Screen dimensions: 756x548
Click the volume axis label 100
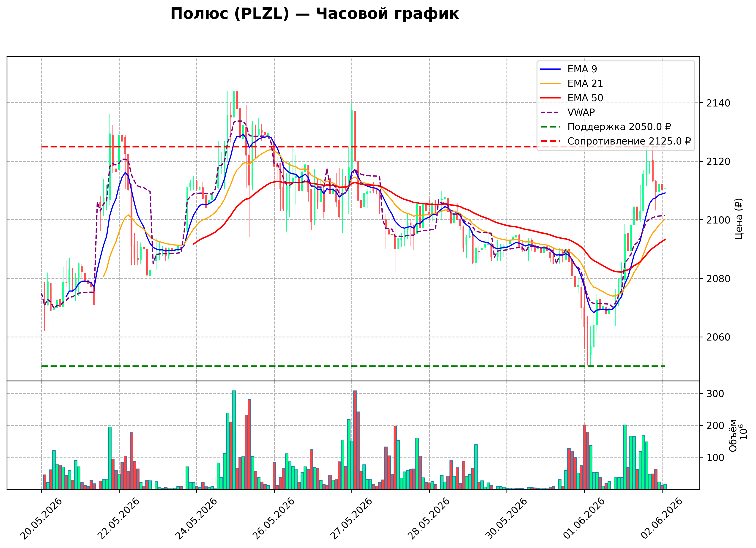click(x=715, y=457)
